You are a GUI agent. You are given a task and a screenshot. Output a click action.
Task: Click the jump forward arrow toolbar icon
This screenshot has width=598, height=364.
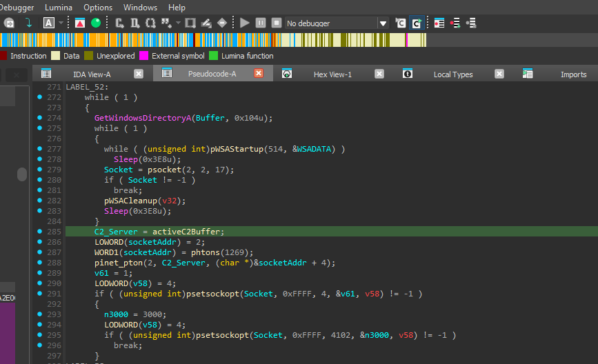point(9,23)
